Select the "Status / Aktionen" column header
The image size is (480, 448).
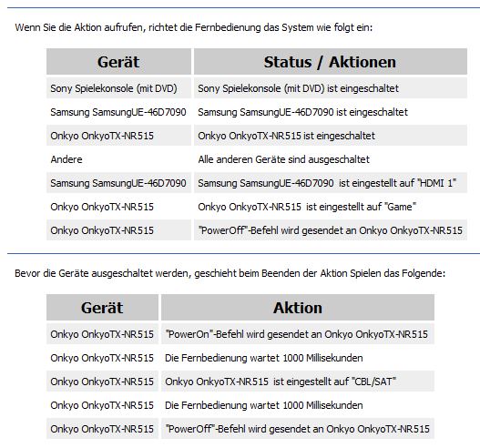(331, 62)
